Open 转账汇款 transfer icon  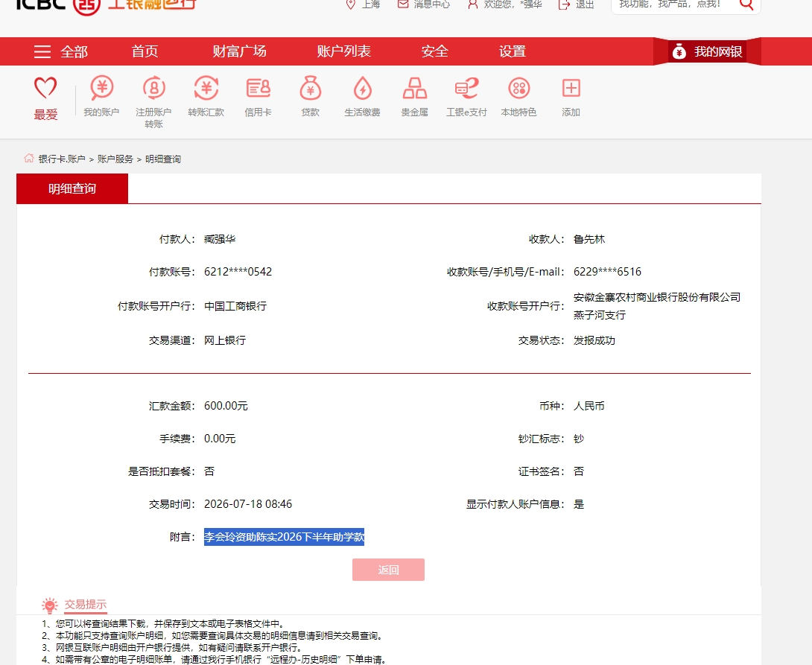(x=206, y=87)
